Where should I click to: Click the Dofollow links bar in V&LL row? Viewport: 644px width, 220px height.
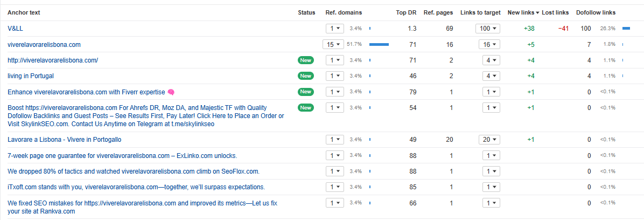coord(626,29)
